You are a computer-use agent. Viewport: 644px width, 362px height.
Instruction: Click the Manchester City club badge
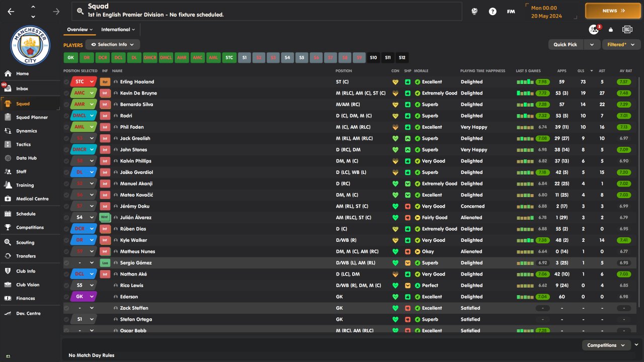(x=30, y=46)
